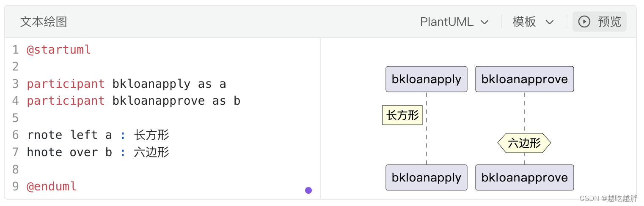Click the rnote left a code line
This screenshot has height=206, width=644.
coord(98,135)
